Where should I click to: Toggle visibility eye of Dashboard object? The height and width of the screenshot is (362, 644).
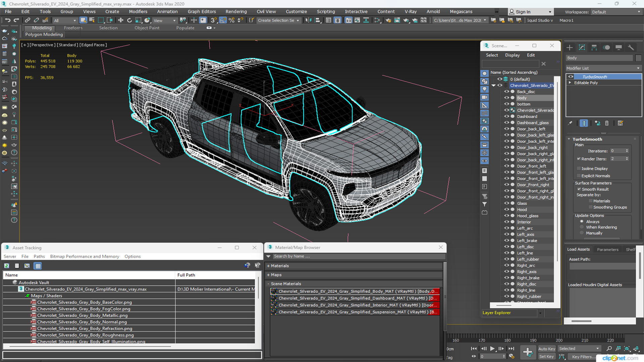(506, 116)
